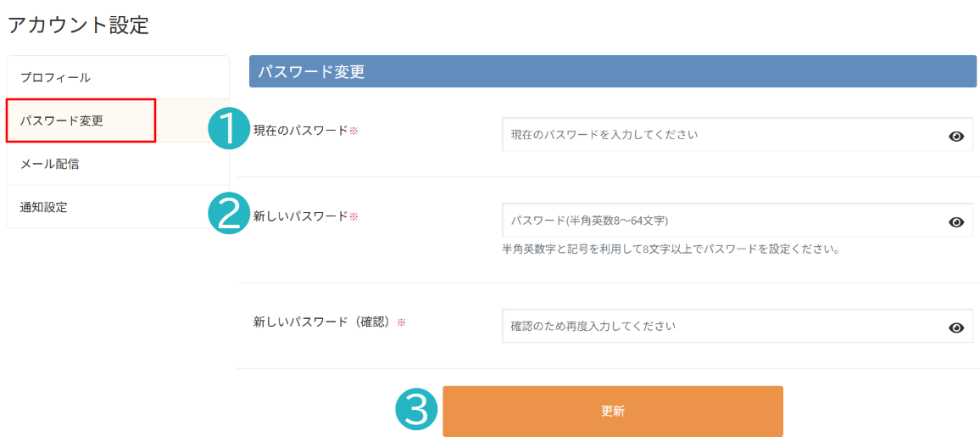Image resolution: width=980 pixels, height=448 pixels.
Task: Click the blue パスワード変更 section header
Action: click(612, 71)
